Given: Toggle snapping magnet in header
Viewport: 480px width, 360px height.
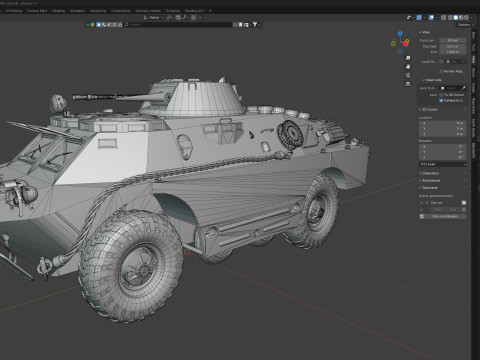Looking at the screenshot, I should pos(178,17).
